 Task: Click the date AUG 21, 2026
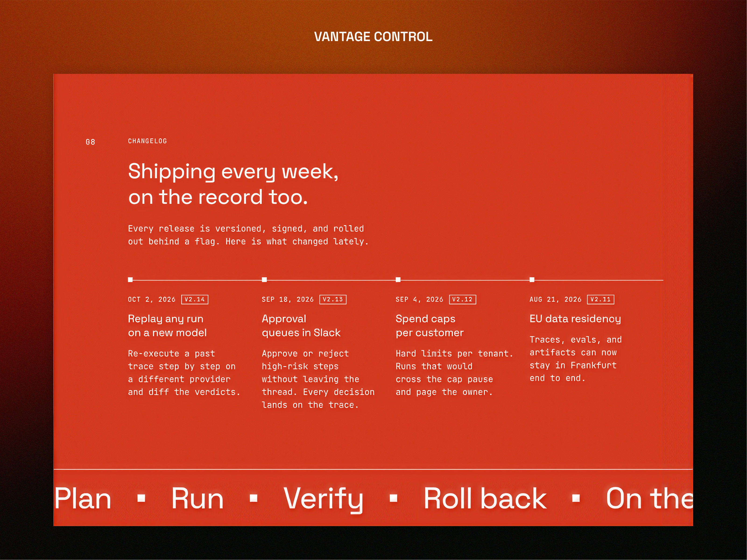pyautogui.click(x=556, y=299)
